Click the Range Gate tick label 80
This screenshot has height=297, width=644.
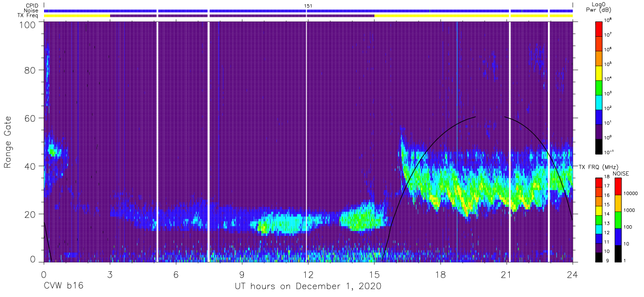point(30,70)
